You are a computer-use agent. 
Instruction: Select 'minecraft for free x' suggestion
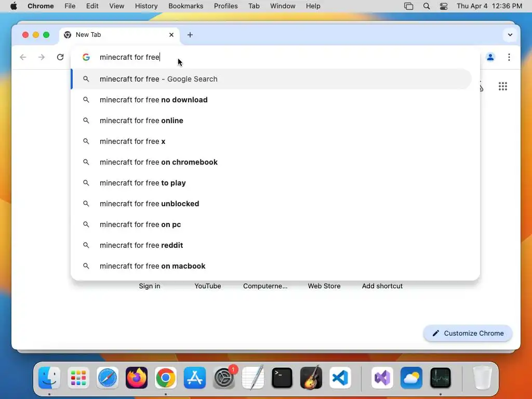point(271,141)
